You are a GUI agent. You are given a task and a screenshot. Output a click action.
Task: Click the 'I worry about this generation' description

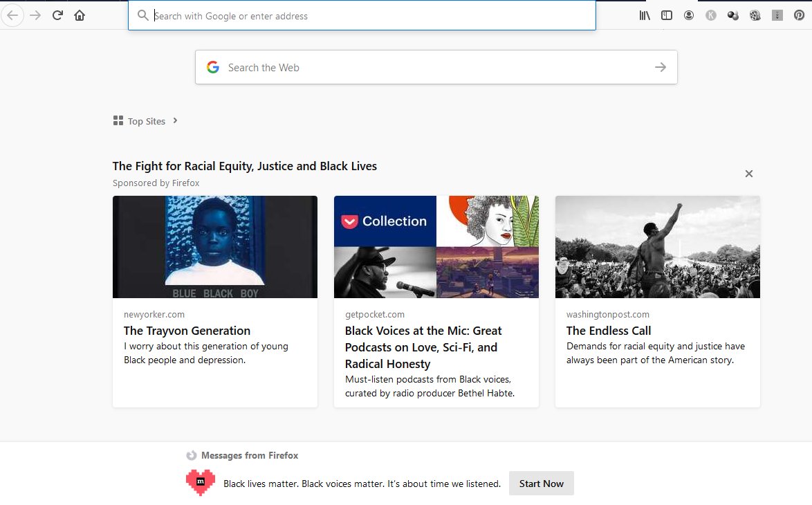pyautogui.click(x=206, y=353)
